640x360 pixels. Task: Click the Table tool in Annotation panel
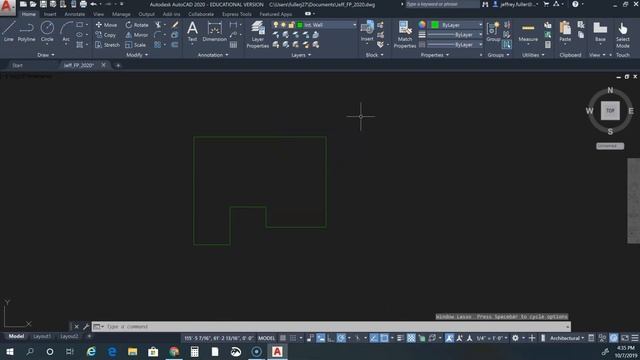pos(233,45)
